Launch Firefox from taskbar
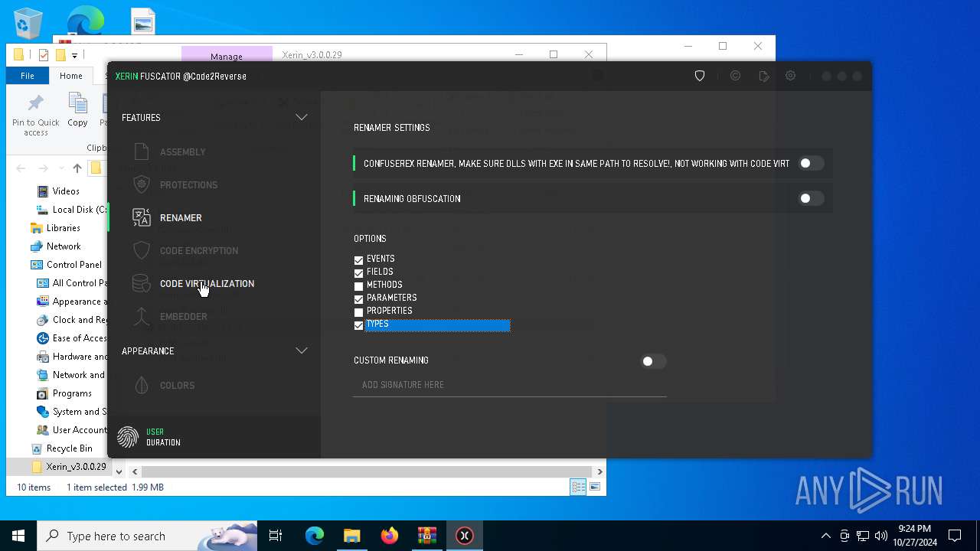The image size is (980, 551). coord(390,536)
